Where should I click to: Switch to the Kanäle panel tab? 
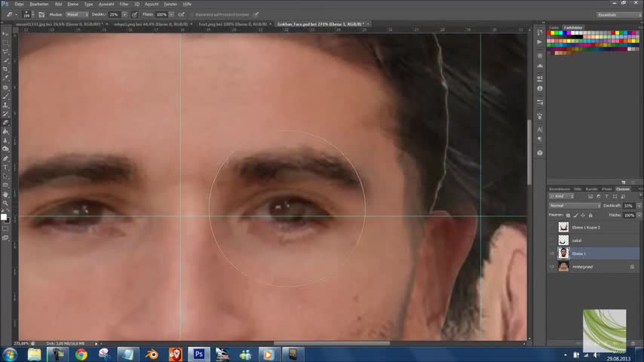pos(591,189)
